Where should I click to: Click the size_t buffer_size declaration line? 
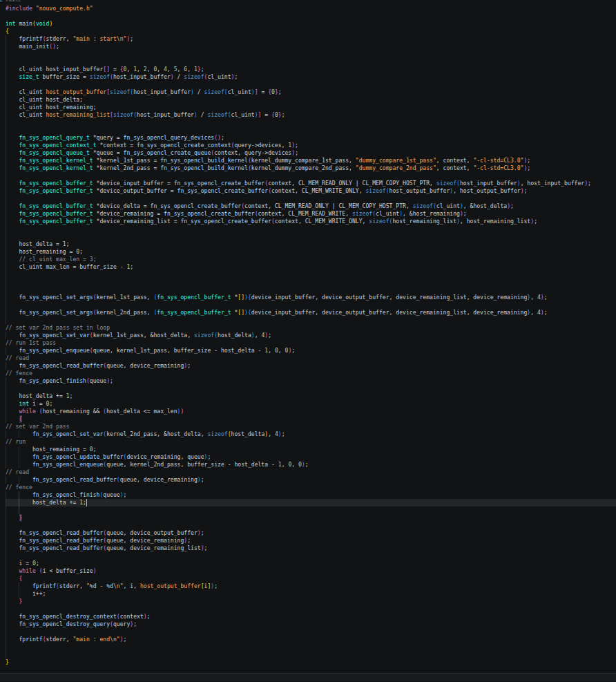pos(128,77)
